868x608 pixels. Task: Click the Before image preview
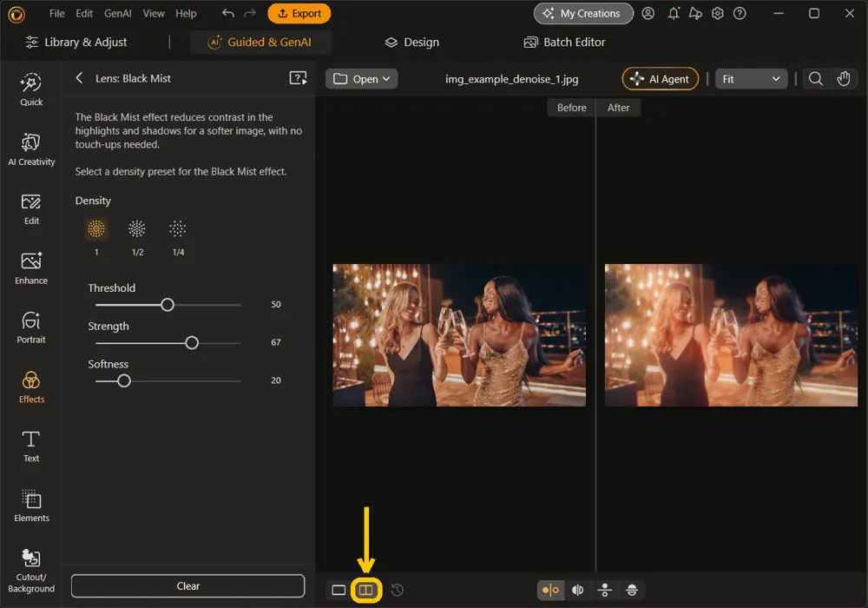coord(459,335)
